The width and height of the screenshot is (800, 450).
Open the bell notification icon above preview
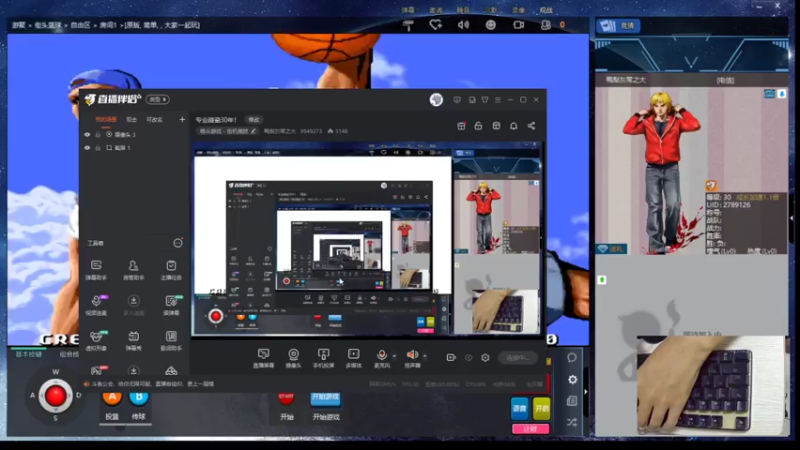[x=514, y=126]
